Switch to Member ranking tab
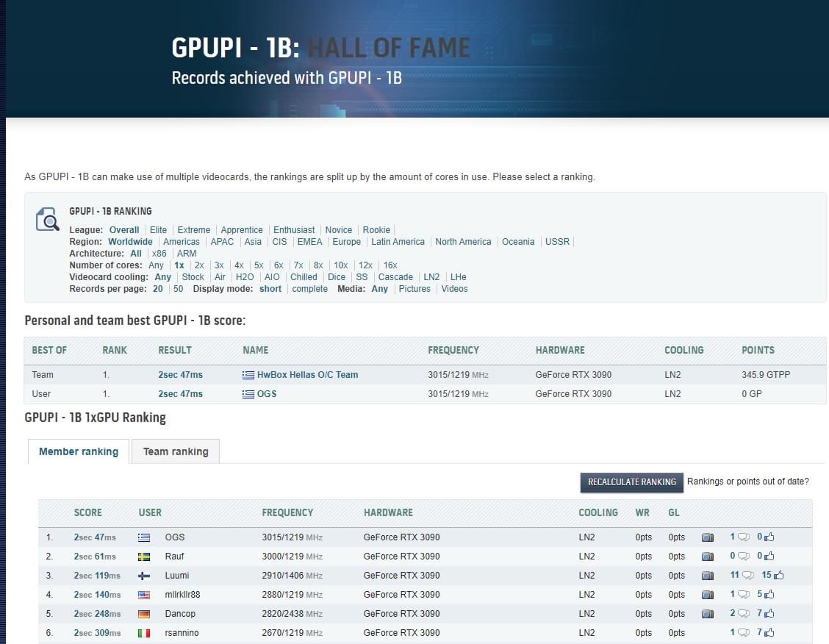 point(78,451)
